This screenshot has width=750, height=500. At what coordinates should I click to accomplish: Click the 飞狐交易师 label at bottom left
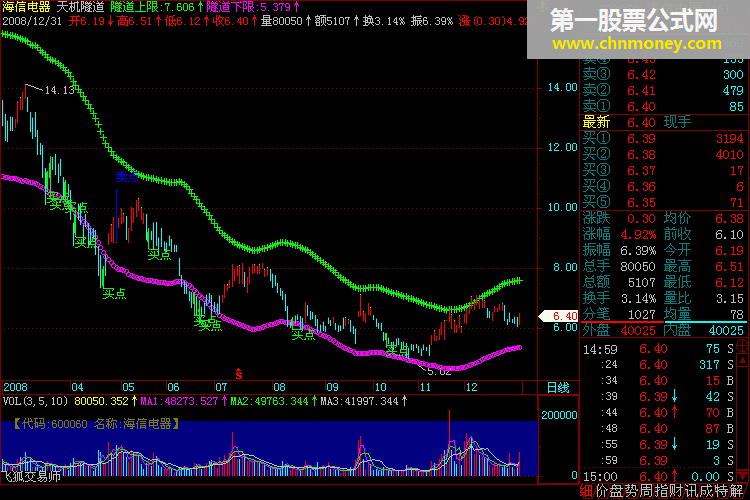point(31,476)
